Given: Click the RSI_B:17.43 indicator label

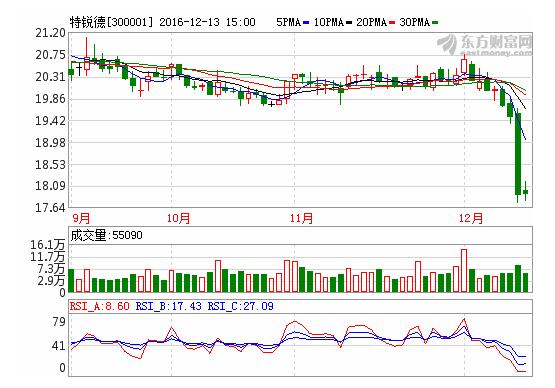Looking at the screenshot, I should tap(168, 306).
